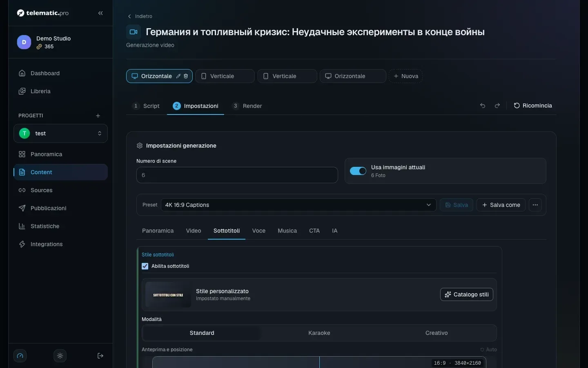The image size is (588, 368).
Task: Open the Voce settings tab
Action: pyautogui.click(x=259, y=231)
